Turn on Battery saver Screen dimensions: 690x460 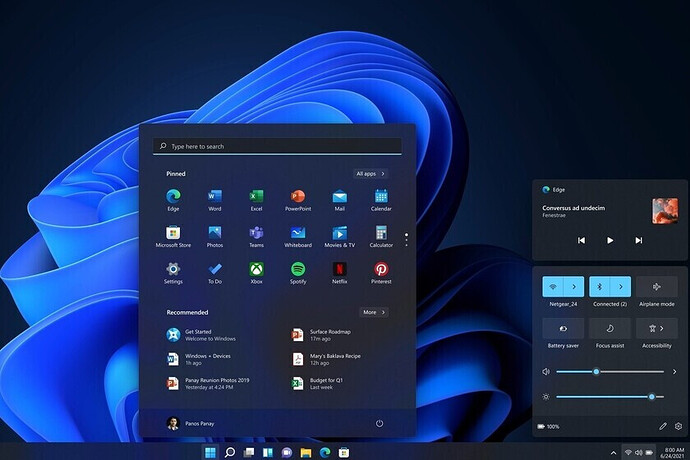coord(563,328)
